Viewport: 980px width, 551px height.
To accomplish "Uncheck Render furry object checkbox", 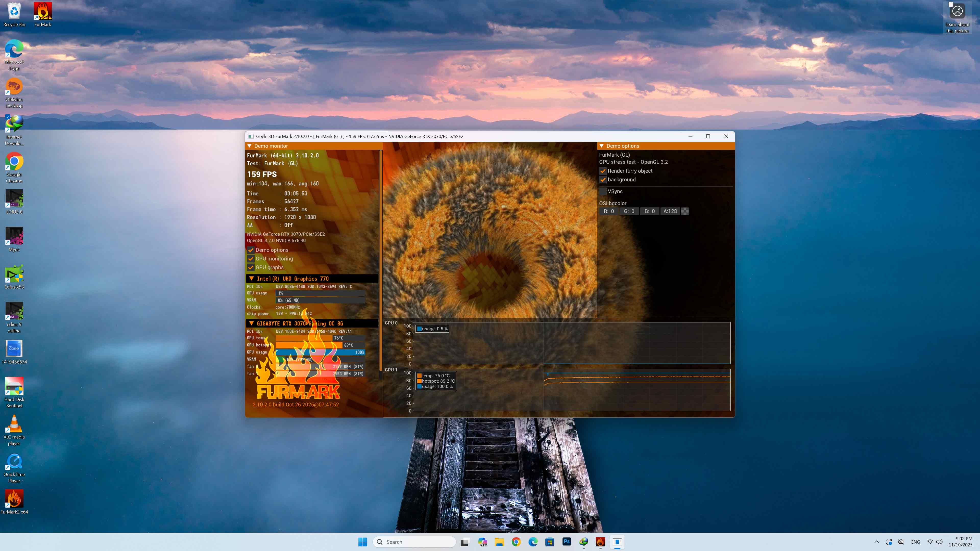I will [x=603, y=171].
